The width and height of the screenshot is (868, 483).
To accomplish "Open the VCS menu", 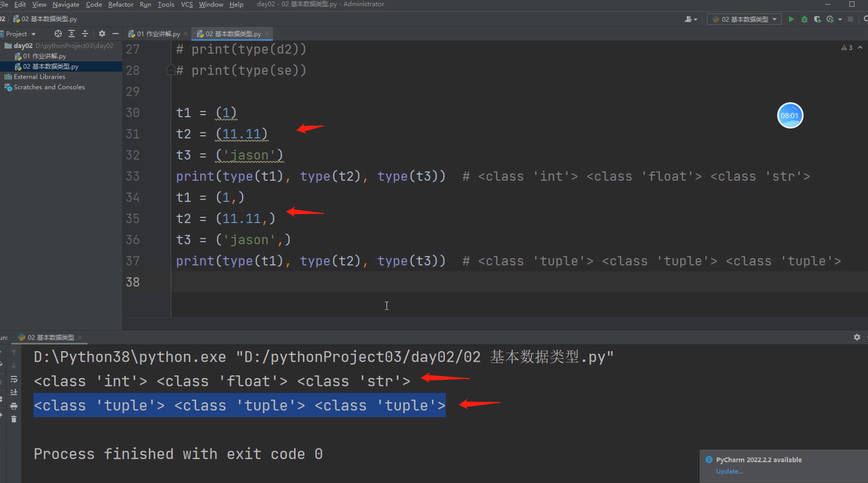I will tap(187, 4).
